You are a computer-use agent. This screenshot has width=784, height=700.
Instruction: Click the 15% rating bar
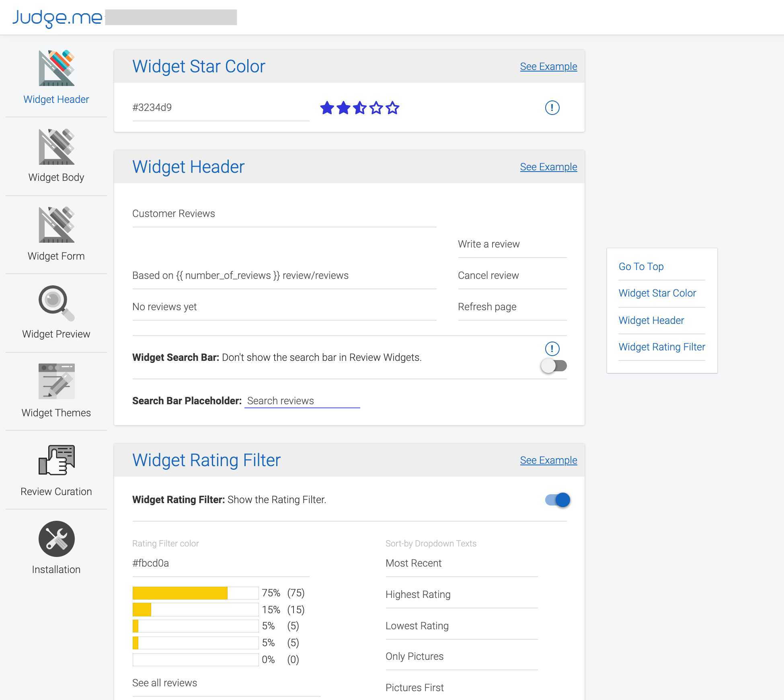click(x=195, y=610)
